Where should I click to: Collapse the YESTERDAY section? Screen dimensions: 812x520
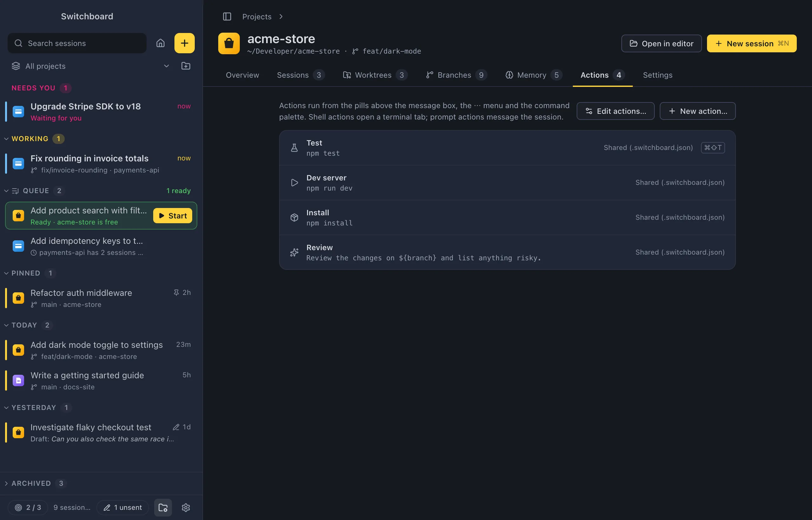click(6, 407)
